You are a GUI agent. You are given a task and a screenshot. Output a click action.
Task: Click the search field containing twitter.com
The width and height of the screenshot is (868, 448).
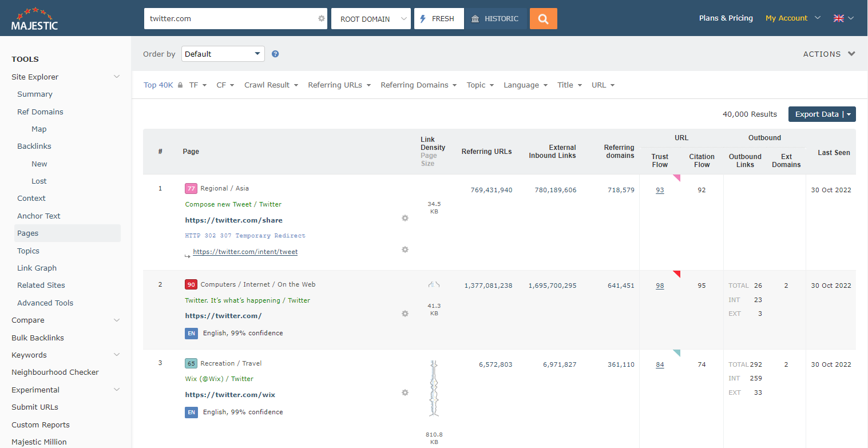229,18
